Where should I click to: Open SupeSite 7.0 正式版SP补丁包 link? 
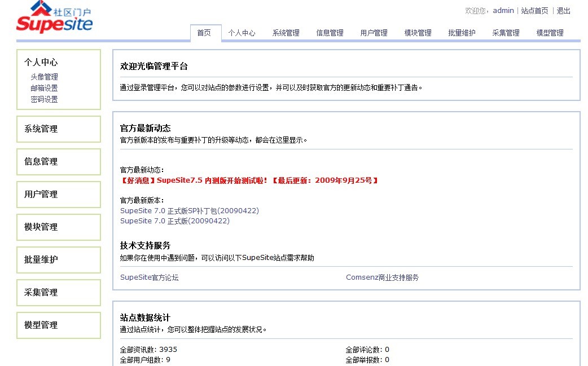tap(190, 211)
